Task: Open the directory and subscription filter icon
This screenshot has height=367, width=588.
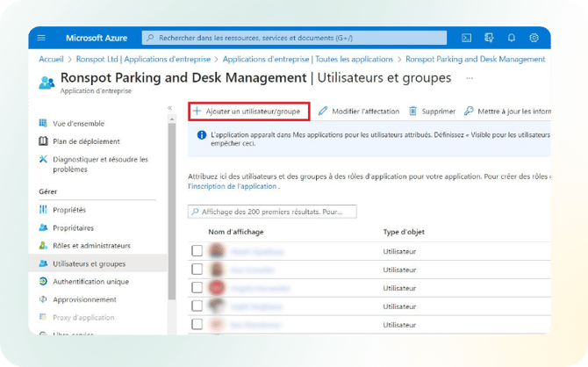Action: coord(489,38)
